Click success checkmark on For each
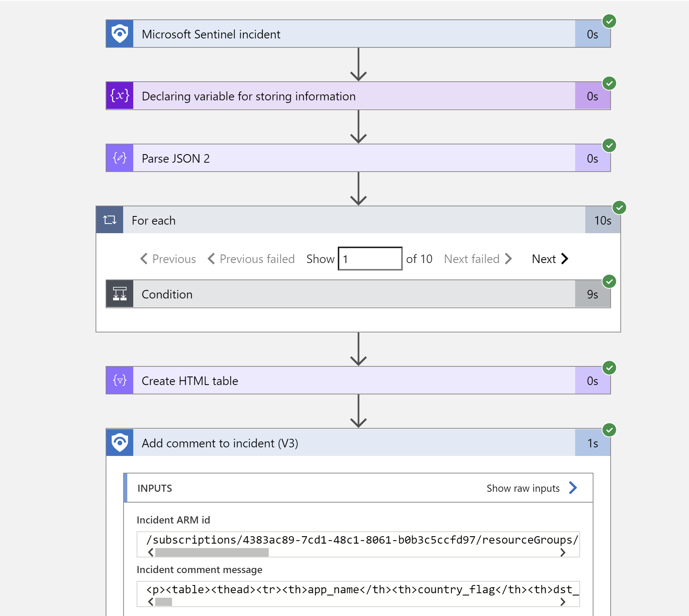The image size is (689, 616). pos(620,207)
